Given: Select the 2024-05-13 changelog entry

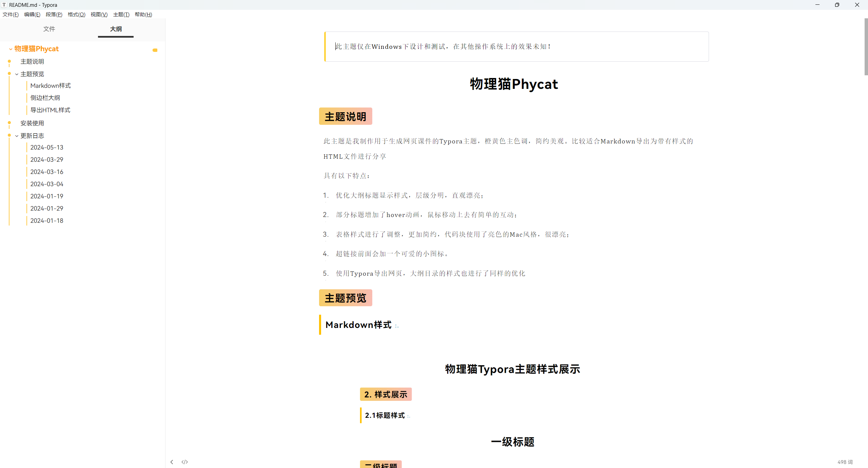Looking at the screenshot, I should (x=47, y=148).
